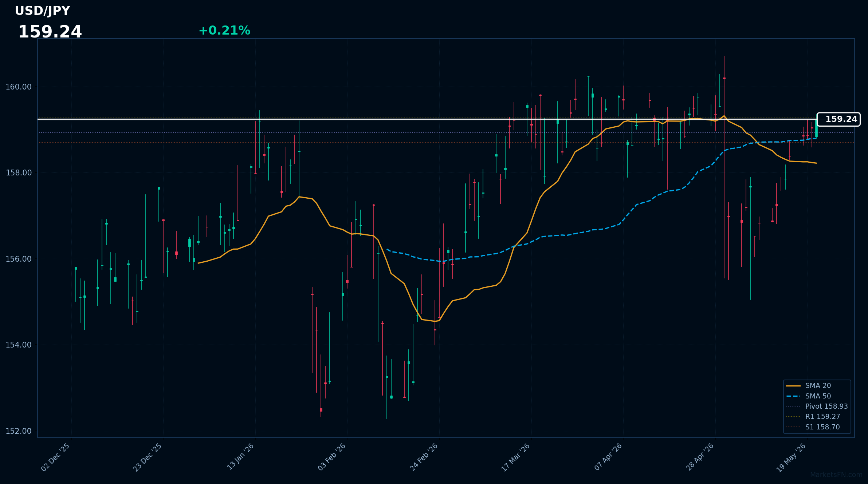
Task: Click the 07 Apr '26 date label
Action: 608,457
